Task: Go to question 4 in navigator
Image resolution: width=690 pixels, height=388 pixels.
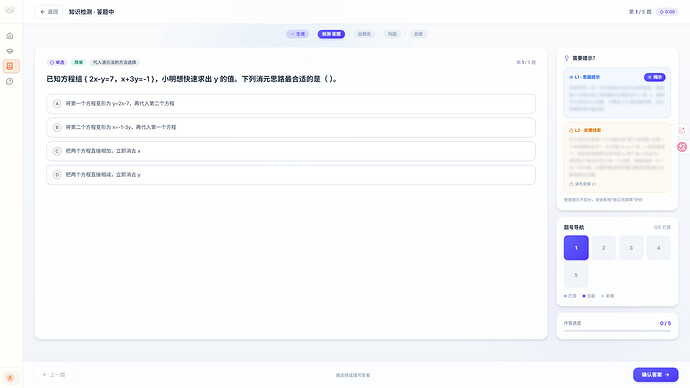Action: (x=658, y=248)
